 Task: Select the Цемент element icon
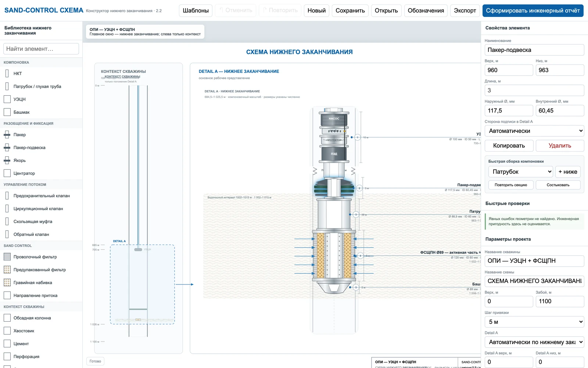(x=7, y=344)
